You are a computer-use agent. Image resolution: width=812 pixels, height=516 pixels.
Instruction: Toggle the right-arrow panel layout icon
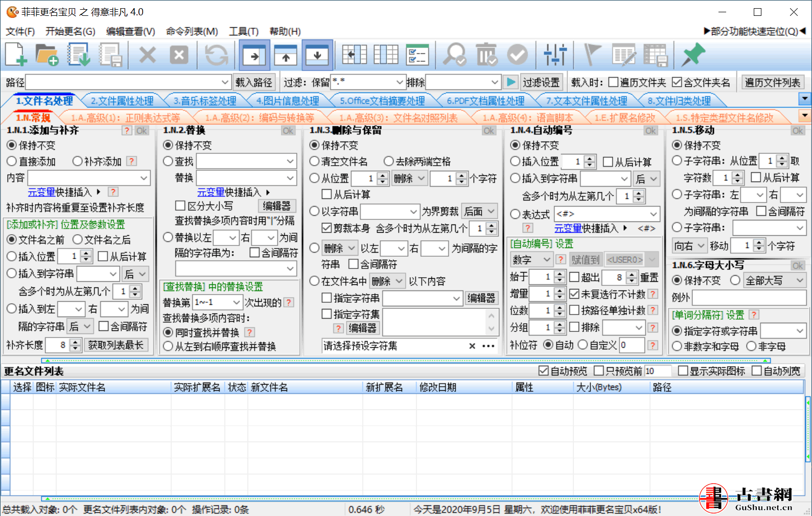[254, 55]
